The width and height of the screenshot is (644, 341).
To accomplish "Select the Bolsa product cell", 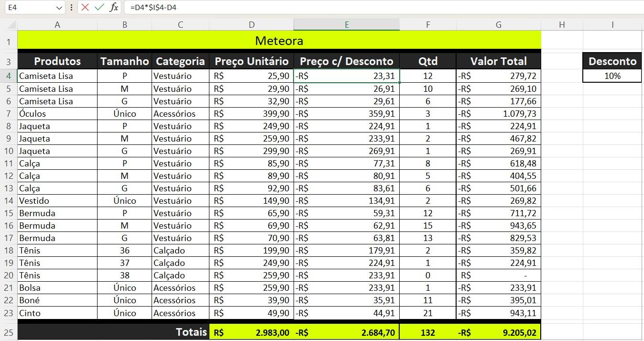I will coord(57,287).
